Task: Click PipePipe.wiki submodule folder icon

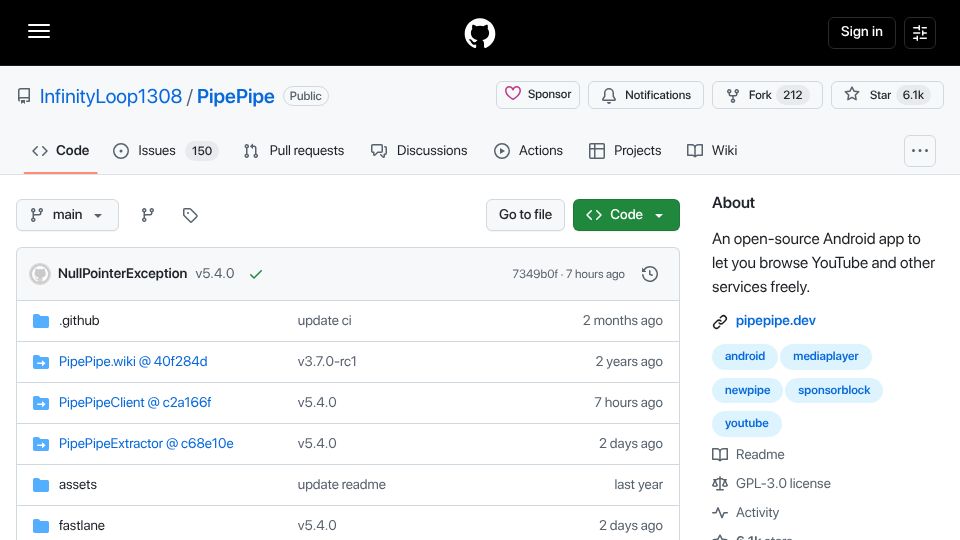Action: (41, 362)
